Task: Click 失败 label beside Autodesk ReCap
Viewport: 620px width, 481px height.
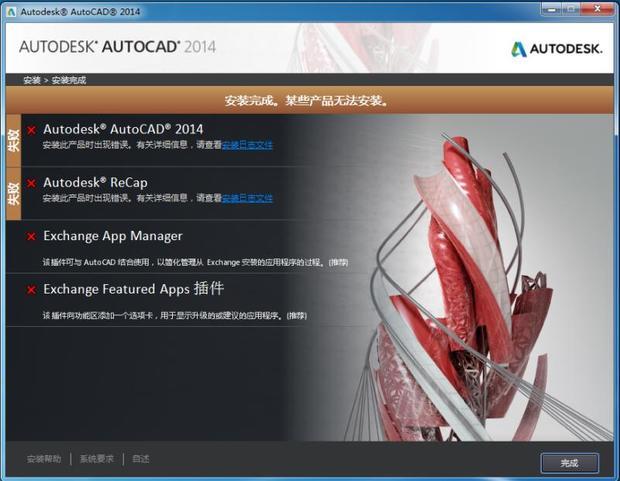Action: point(13,193)
